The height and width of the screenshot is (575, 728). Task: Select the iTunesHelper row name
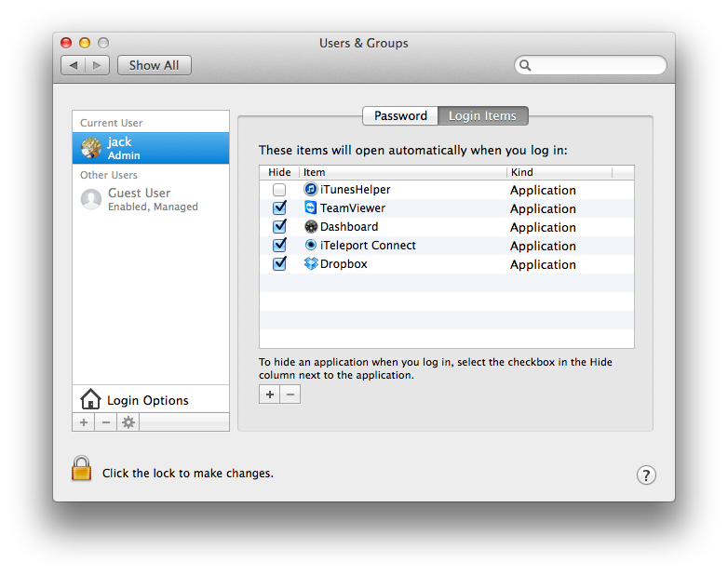tap(356, 190)
